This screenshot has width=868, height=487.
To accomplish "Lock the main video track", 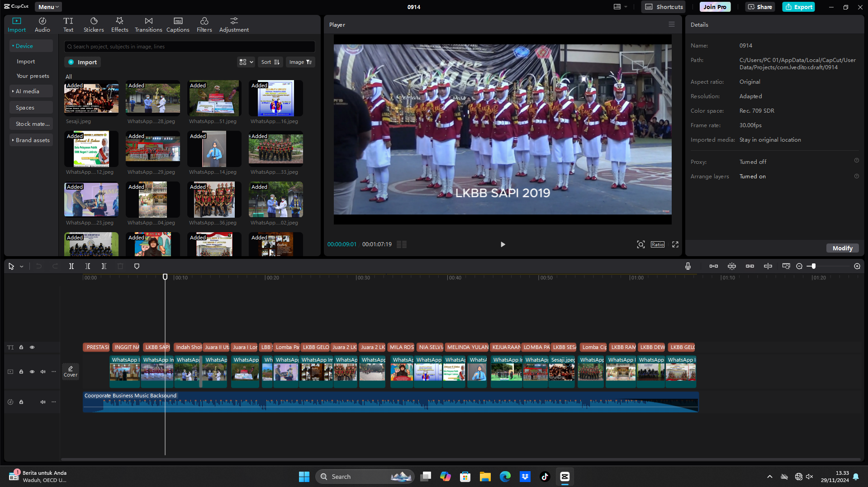I will 21,372.
